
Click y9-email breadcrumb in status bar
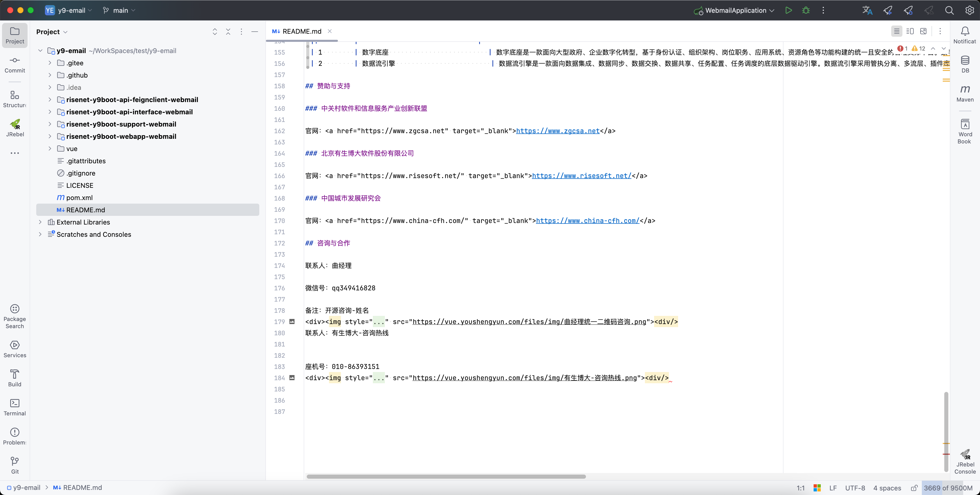pos(23,488)
